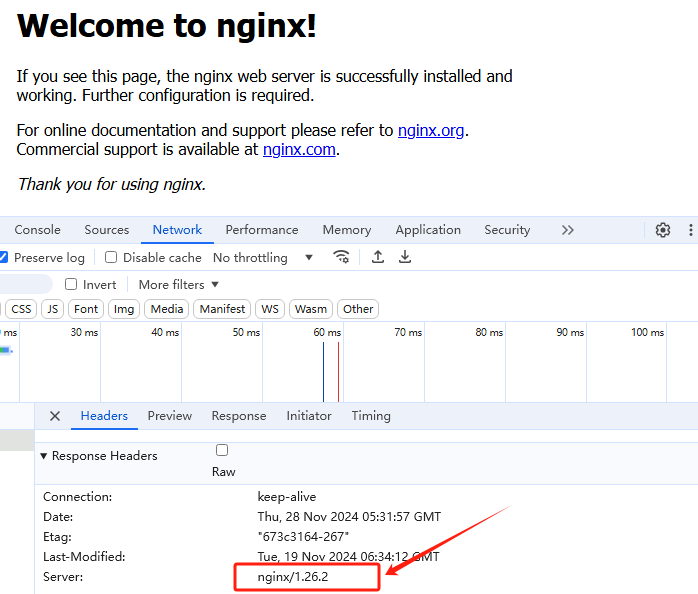This screenshot has height=594, width=698.
Task: Open the Application tab
Action: pyautogui.click(x=428, y=230)
